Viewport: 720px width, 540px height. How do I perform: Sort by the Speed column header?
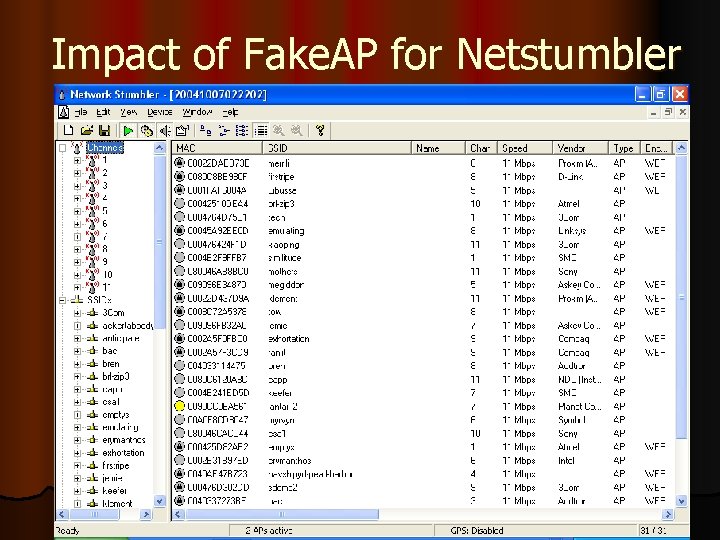click(x=524, y=148)
